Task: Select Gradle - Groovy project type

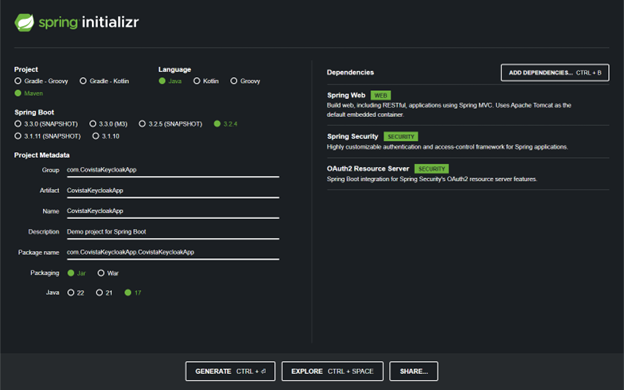Action: coord(41,81)
